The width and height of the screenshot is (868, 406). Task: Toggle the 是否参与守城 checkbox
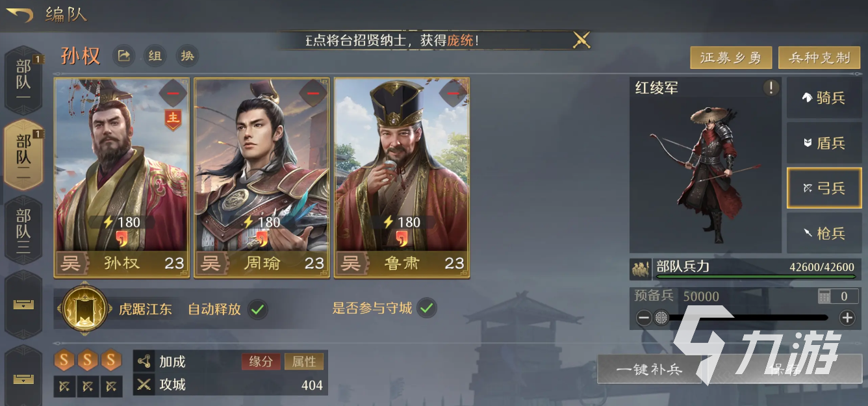click(x=426, y=308)
